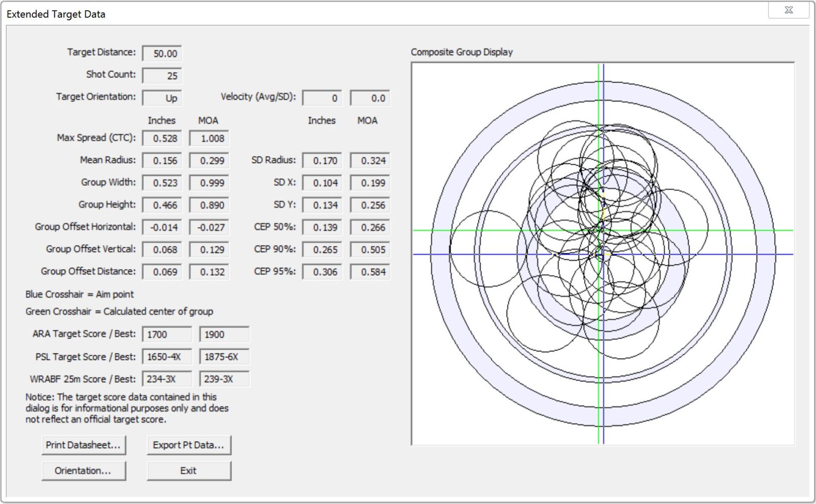
Task: Click the SD Radius inches field
Action: pos(321,160)
